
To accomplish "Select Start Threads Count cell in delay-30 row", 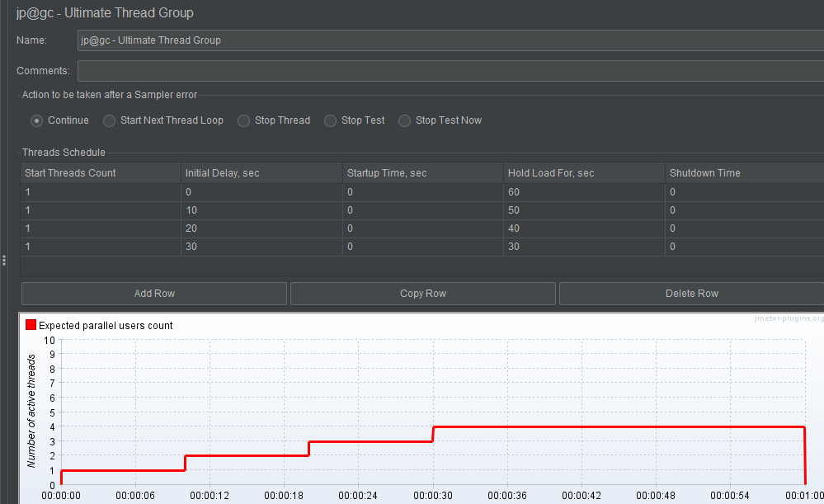I will (101, 247).
